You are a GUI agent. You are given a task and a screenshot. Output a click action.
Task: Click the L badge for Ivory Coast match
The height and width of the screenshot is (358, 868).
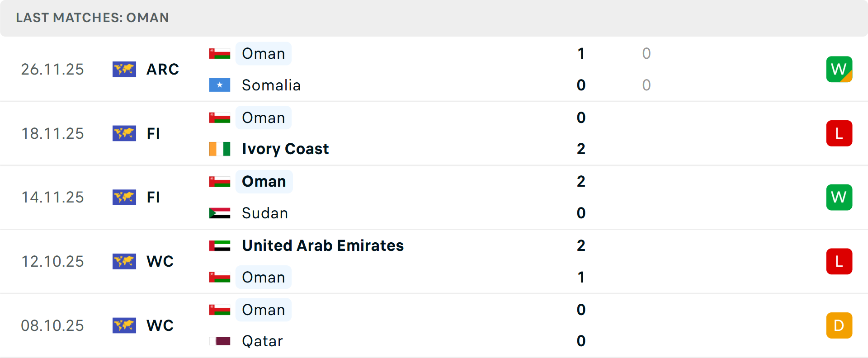[x=839, y=133]
